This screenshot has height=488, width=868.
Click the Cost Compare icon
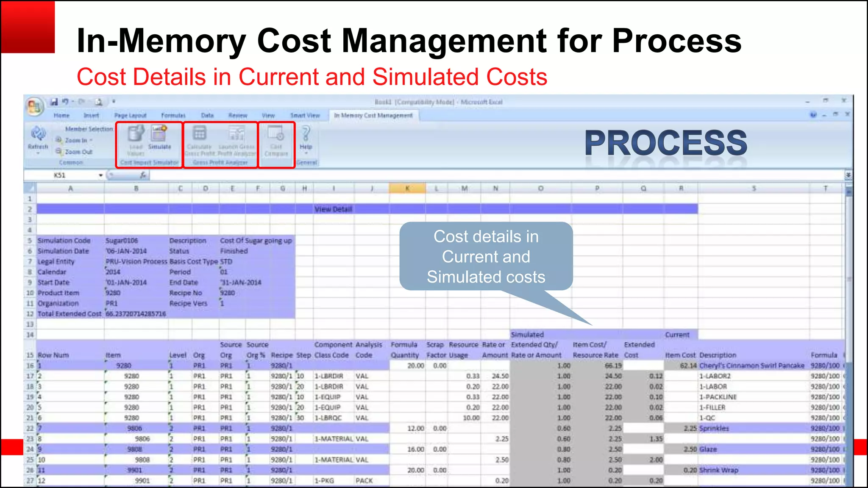coord(276,133)
